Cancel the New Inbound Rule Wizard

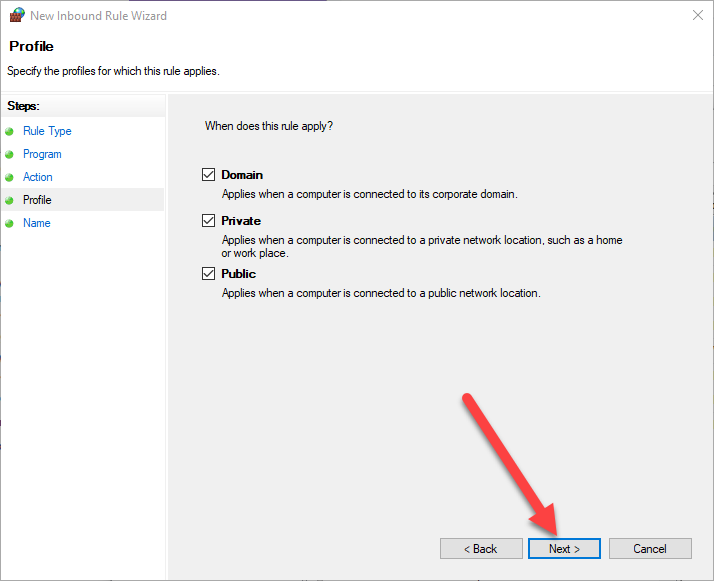click(650, 549)
